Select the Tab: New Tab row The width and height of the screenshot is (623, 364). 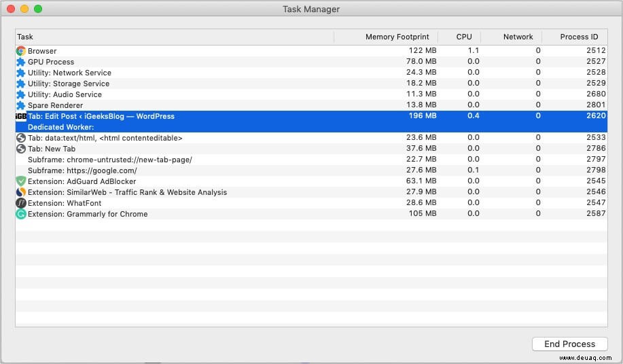pos(311,149)
